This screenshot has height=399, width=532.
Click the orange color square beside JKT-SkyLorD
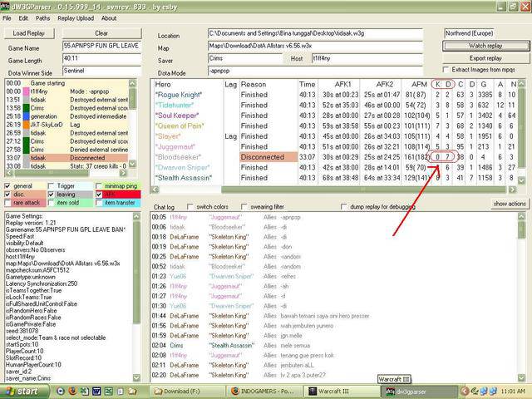pyautogui.click(x=26, y=125)
